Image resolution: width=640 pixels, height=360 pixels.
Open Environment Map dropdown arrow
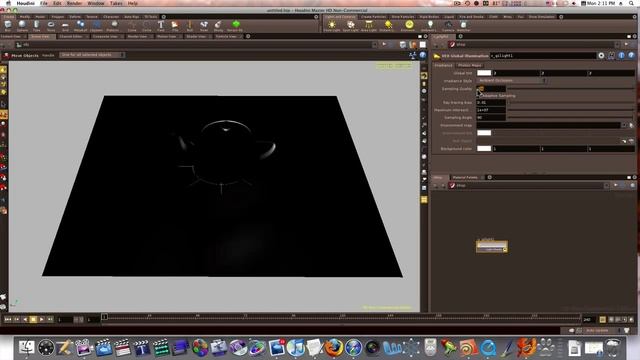tap(624, 125)
